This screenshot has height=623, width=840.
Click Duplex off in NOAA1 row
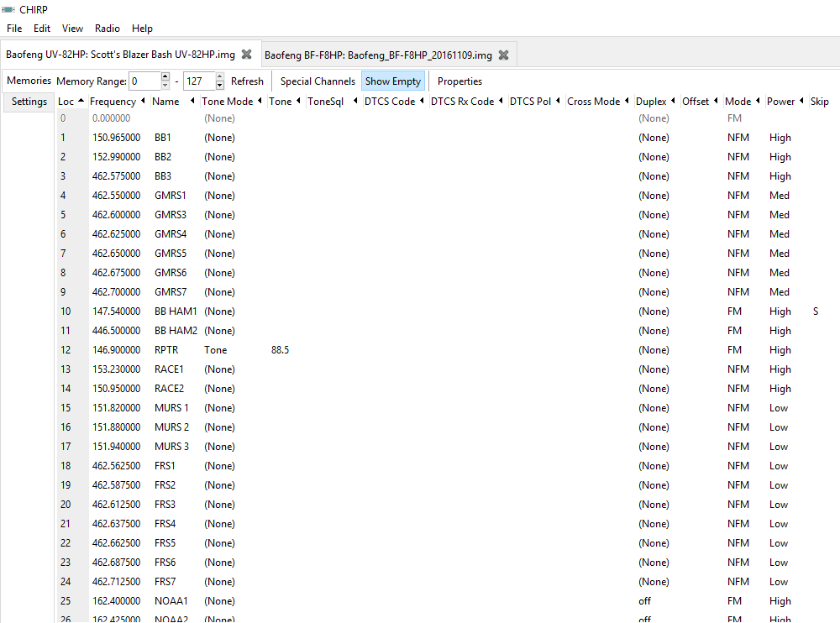[644, 600]
